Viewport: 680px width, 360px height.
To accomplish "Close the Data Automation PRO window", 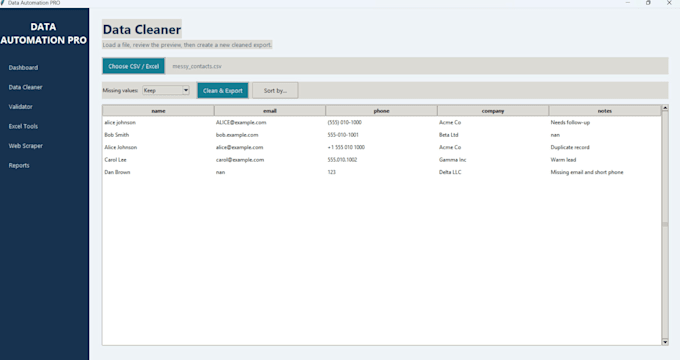I will click(669, 3).
